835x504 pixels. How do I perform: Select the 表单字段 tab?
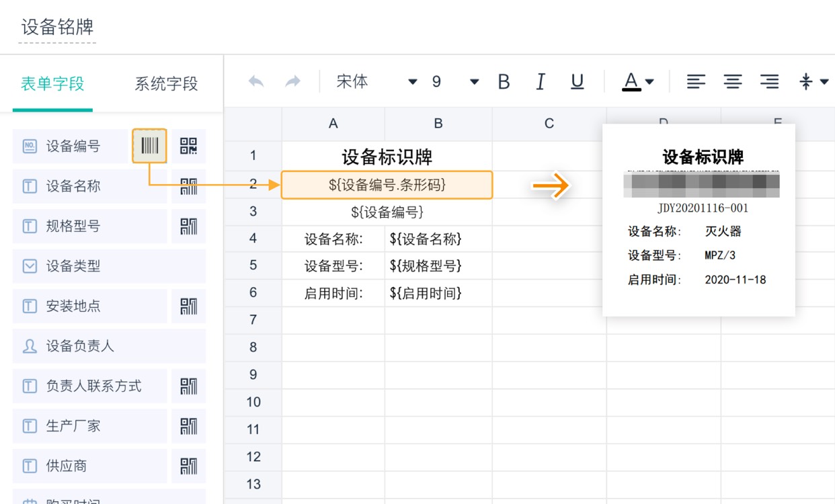click(52, 83)
